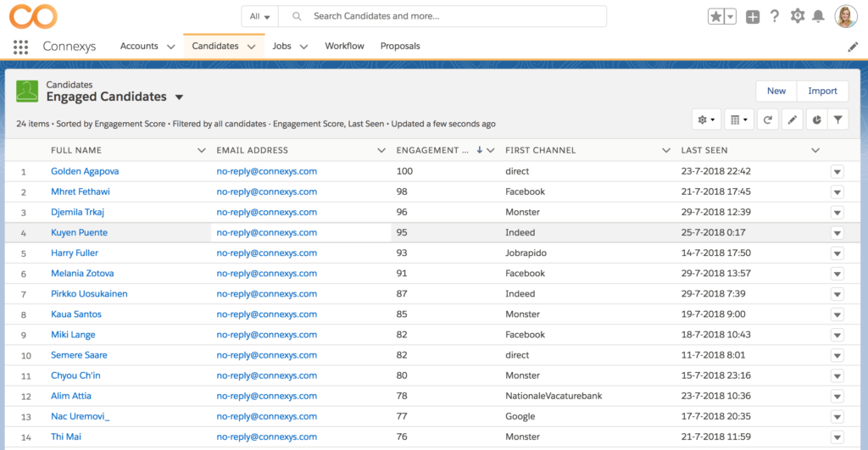Open the Favorites star icon
This screenshot has height=450, width=868.
click(715, 17)
